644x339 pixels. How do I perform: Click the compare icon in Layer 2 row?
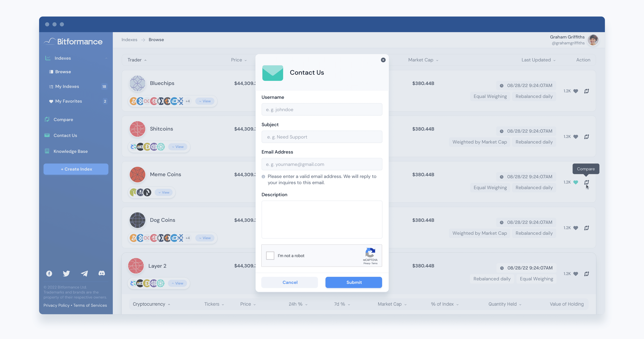(x=586, y=274)
